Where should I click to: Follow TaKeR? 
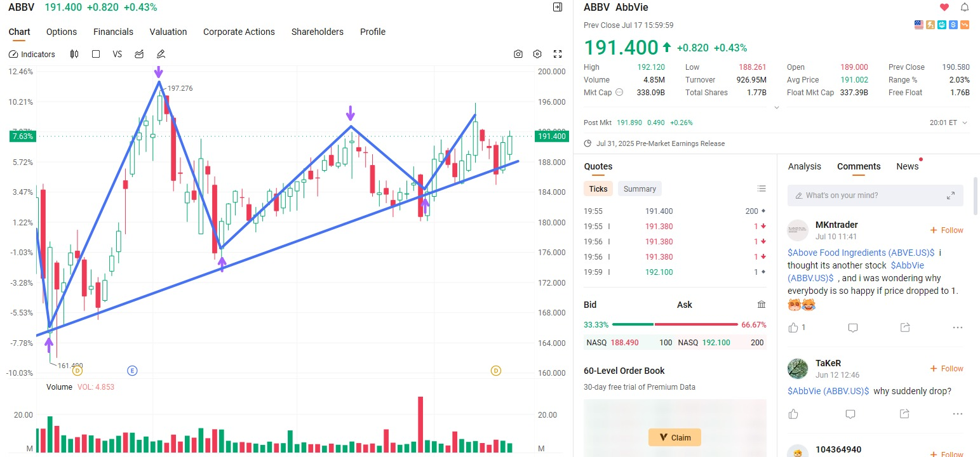point(946,369)
